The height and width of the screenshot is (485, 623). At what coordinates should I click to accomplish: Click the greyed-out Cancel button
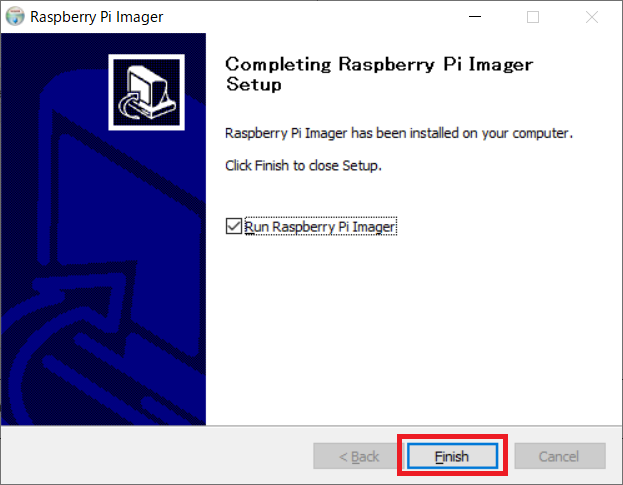[x=560, y=456]
